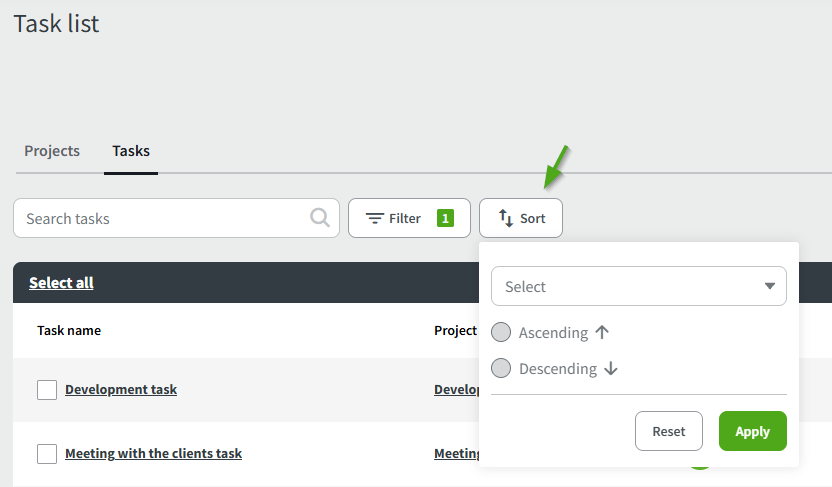Focus the Search tasks input field

click(x=160, y=218)
